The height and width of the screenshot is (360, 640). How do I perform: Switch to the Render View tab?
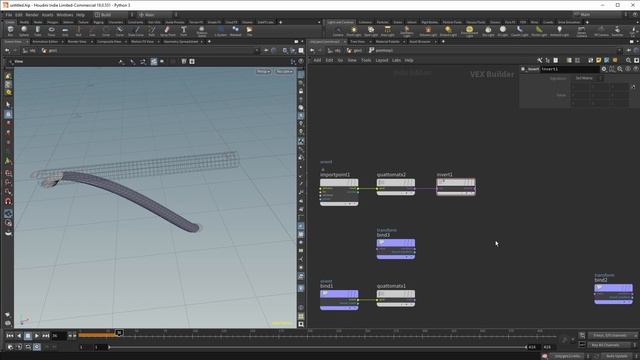tap(77, 42)
